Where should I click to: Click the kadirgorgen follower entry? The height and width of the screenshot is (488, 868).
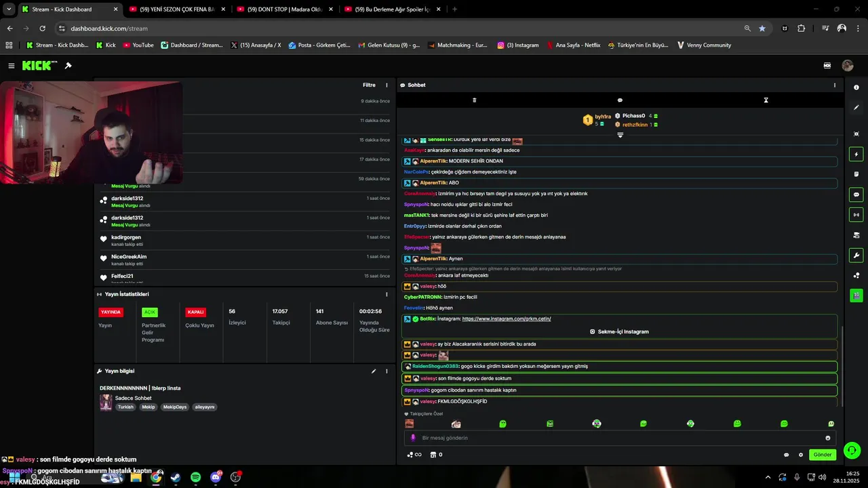pyautogui.click(x=126, y=237)
